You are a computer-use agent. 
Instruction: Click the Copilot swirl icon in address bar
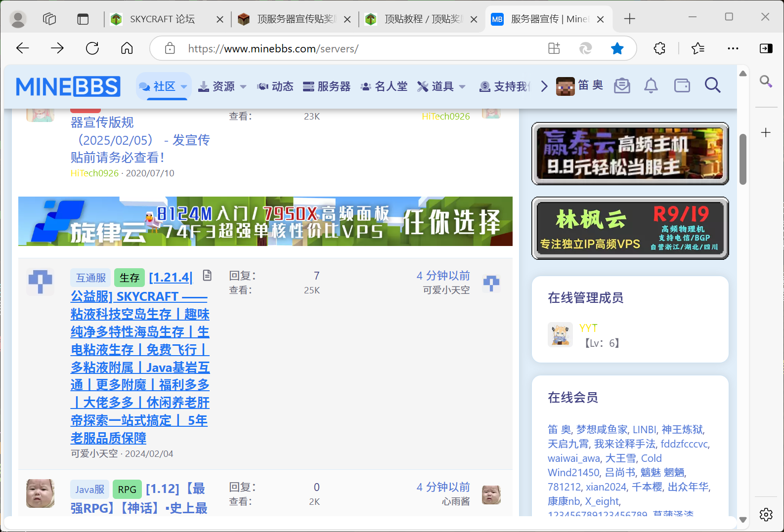(x=586, y=48)
